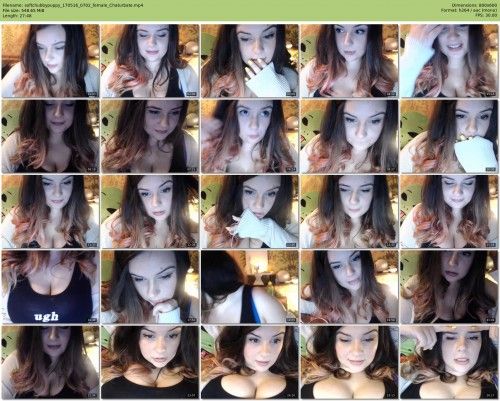Open the first thumbnail of the contact sheet
This screenshot has height=401, width=500.
pos(50,61)
